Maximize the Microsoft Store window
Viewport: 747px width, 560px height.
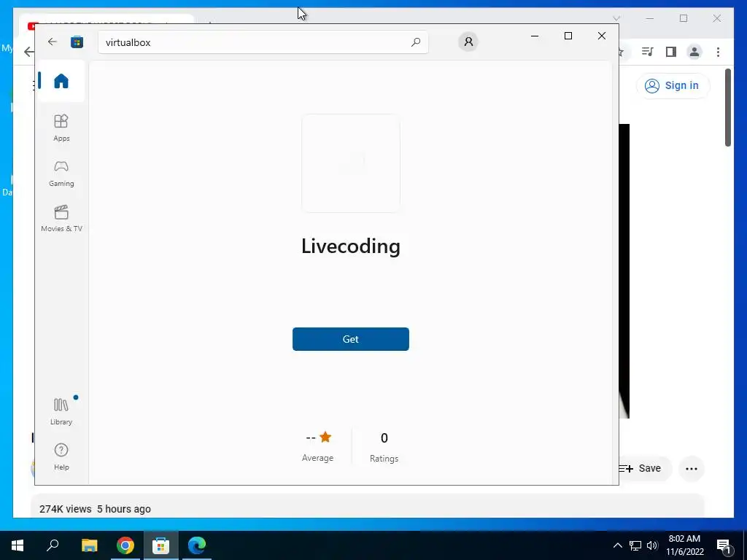coord(568,36)
